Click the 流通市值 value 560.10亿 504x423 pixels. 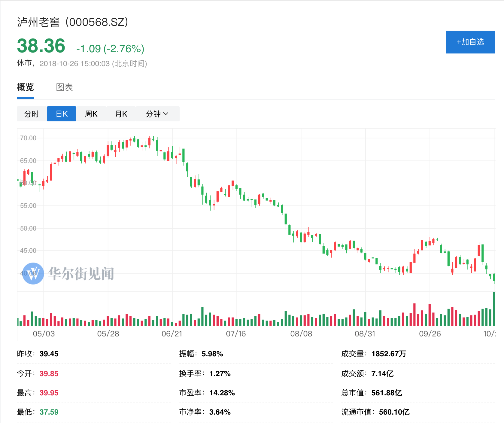394,412
